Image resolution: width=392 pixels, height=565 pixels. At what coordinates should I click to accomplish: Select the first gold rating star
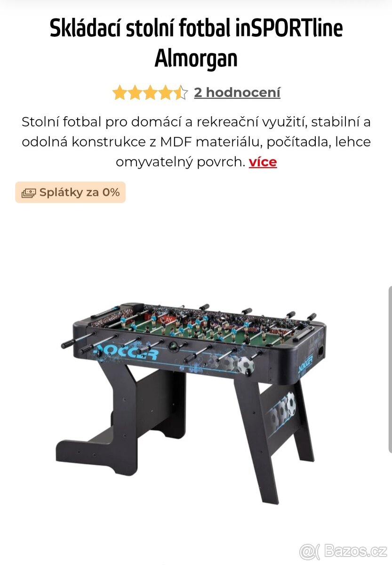point(120,93)
